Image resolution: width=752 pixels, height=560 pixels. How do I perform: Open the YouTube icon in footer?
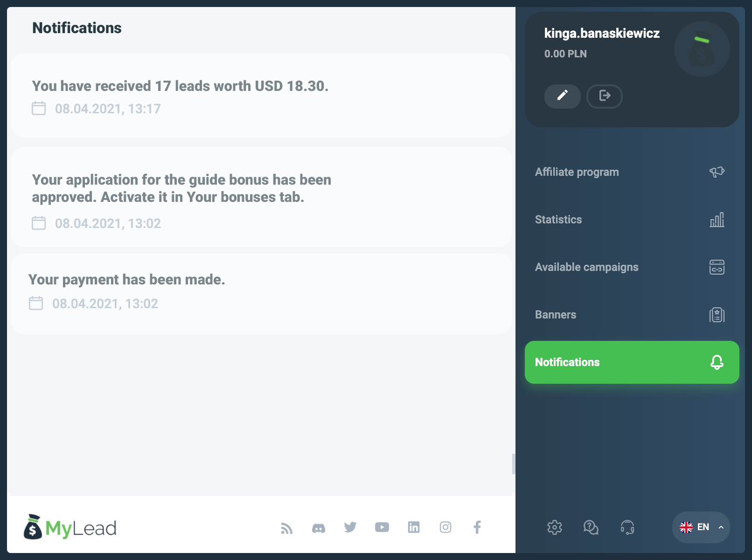tap(382, 527)
